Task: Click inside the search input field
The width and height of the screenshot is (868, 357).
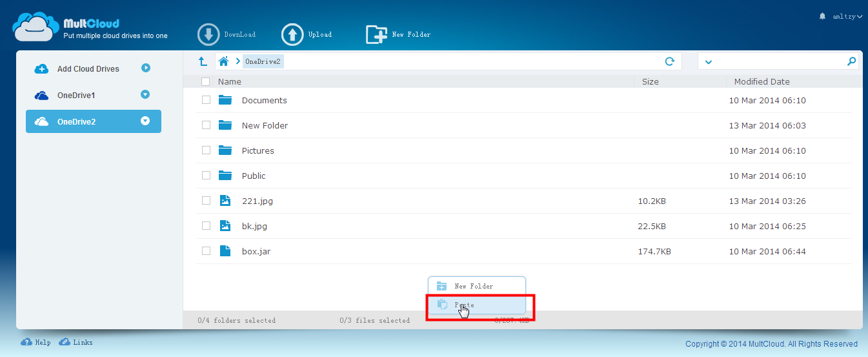Action: [x=779, y=61]
